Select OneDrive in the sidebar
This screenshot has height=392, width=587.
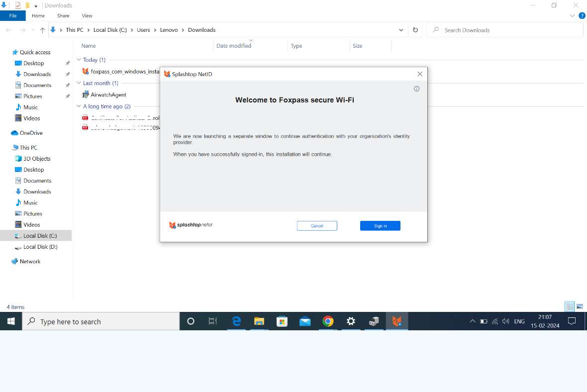tap(32, 133)
